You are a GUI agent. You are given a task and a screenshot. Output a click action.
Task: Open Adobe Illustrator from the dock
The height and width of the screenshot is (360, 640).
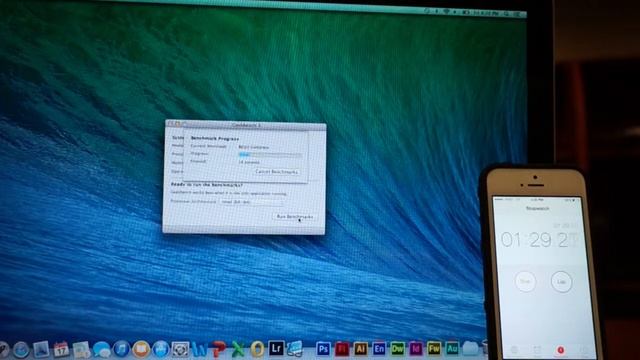pyautogui.click(x=360, y=349)
